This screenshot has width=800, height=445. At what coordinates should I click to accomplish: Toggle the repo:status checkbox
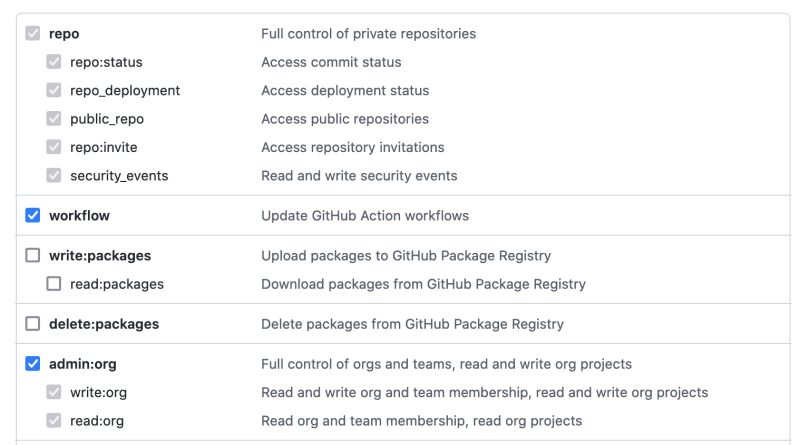[x=54, y=62]
